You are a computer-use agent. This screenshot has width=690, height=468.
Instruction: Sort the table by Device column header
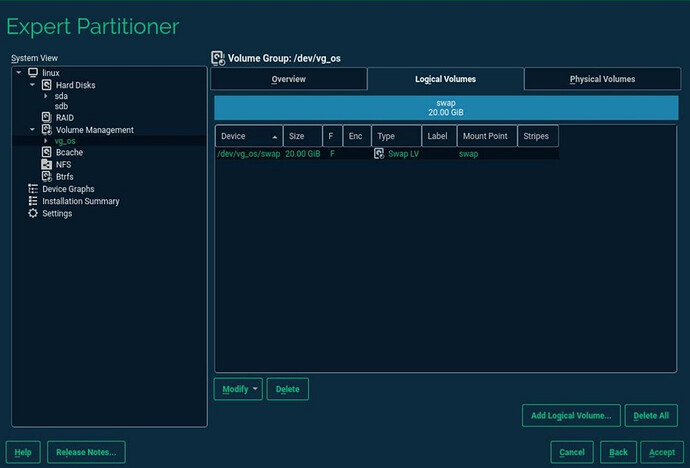(248, 136)
